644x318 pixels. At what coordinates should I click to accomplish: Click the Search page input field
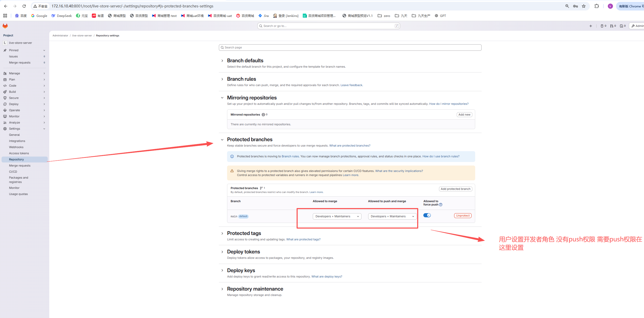pyautogui.click(x=350, y=47)
